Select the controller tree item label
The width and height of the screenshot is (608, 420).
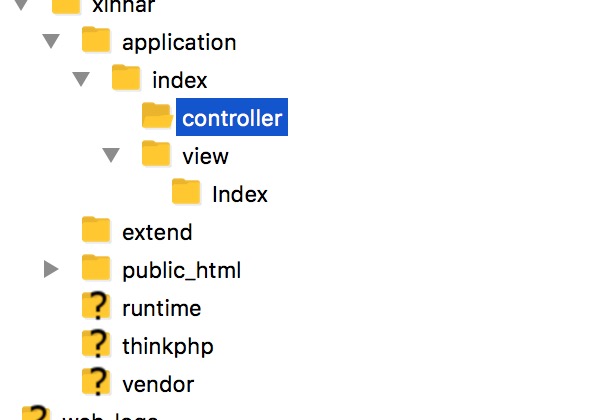[x=232, y=117]
